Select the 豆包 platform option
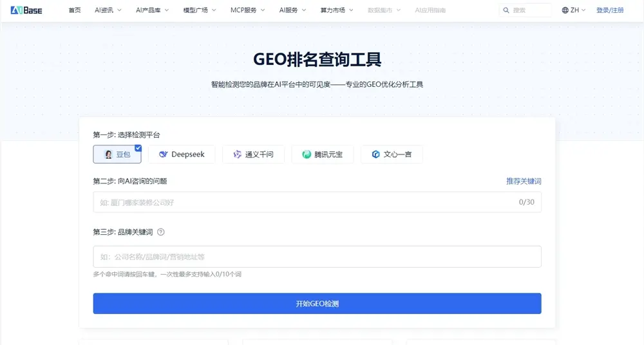 click(117, 154)
